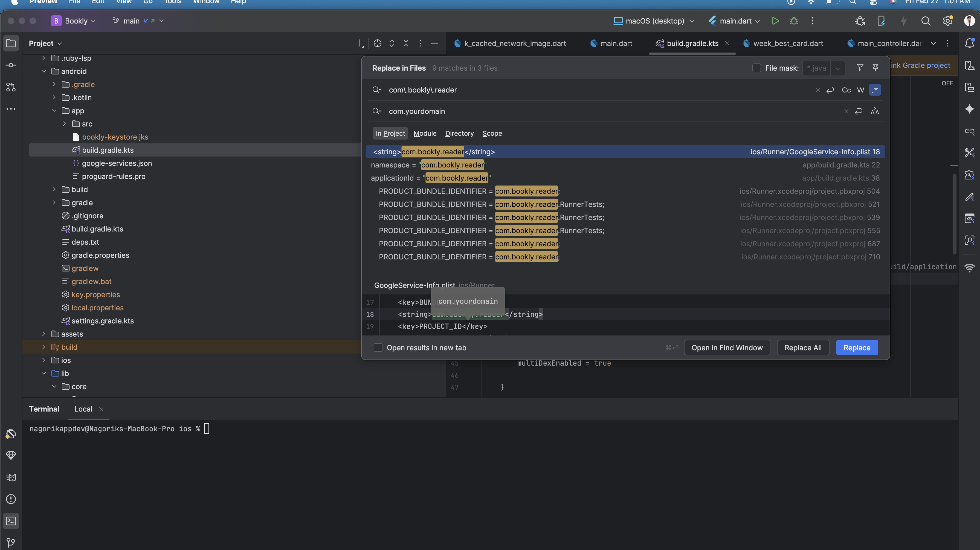Expand the src folder

[64, 124]
